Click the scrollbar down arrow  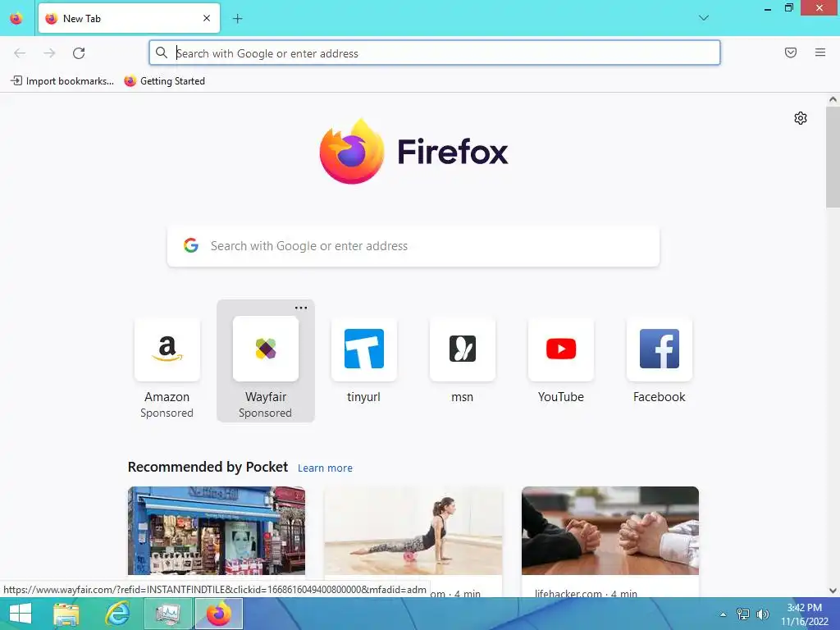click(833, 591)
